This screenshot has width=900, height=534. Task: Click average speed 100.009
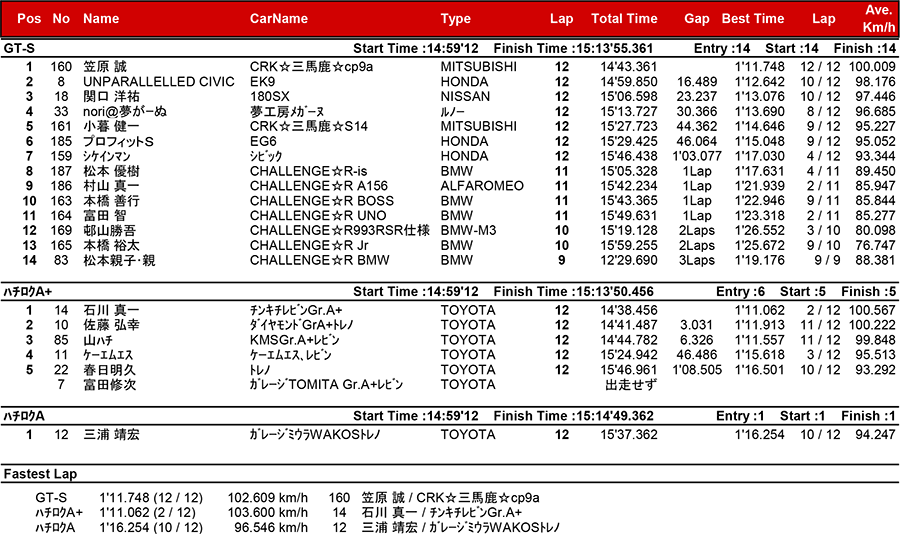(872, 67)
